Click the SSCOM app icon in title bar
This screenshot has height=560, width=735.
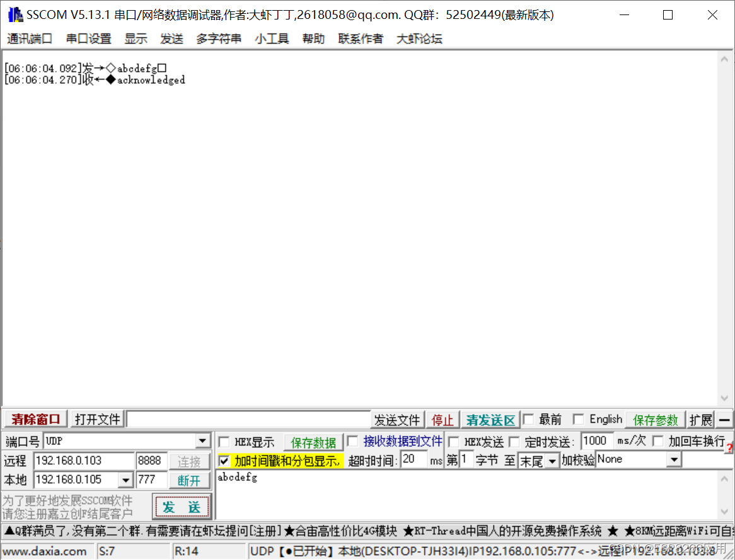[14, 15]
